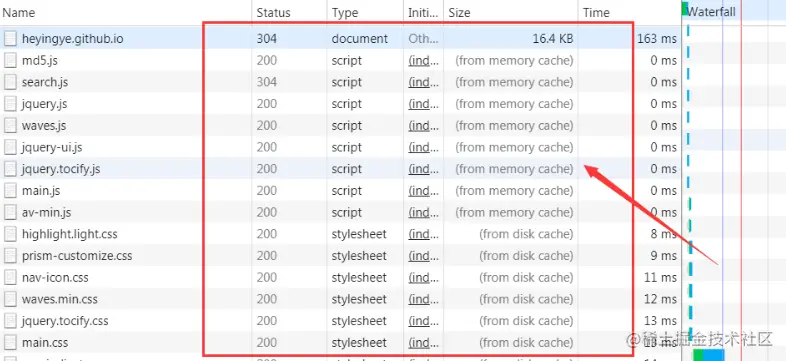The image size is (786, 361).
Task: Click file icon beside search.js
Action: pyautogui.click(x=10, y=82)
